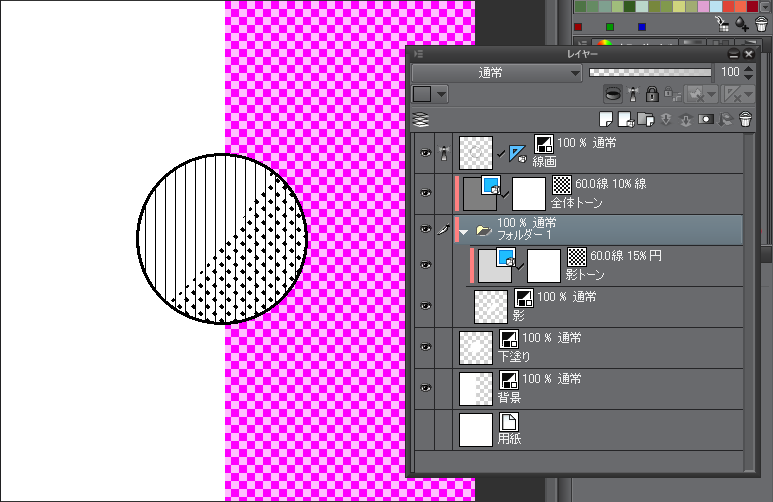This screenshot has height=502, width=773.
Task: Click tone icon on 全体トーン layer
Action: click(x=562, y=185)
